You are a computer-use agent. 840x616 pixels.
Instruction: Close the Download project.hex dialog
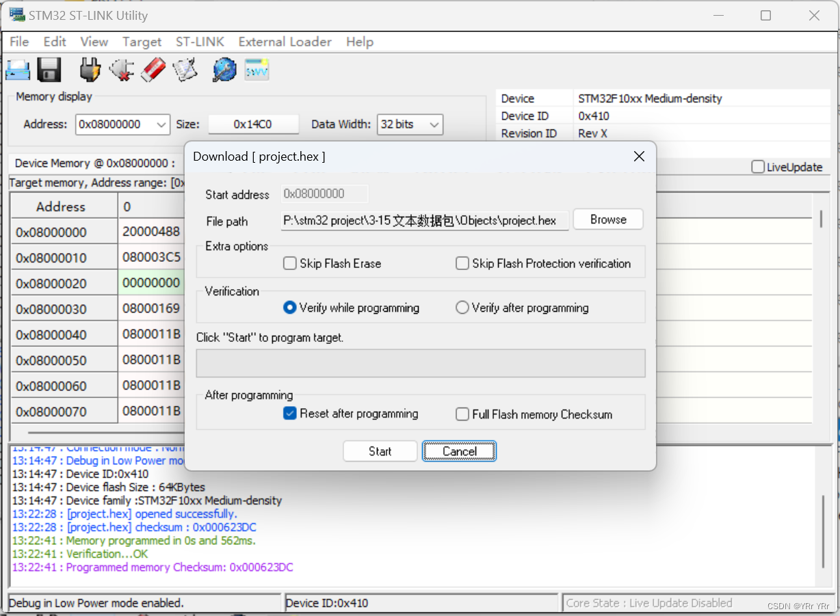[x=639, y=157]
